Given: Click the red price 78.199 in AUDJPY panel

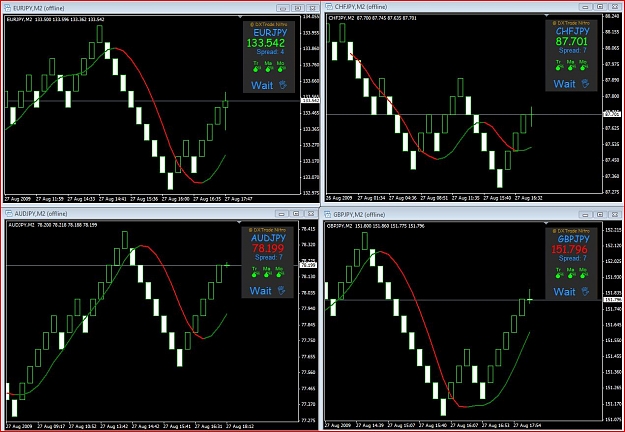Looking at the screenshot, I should (x=268, y=249).
